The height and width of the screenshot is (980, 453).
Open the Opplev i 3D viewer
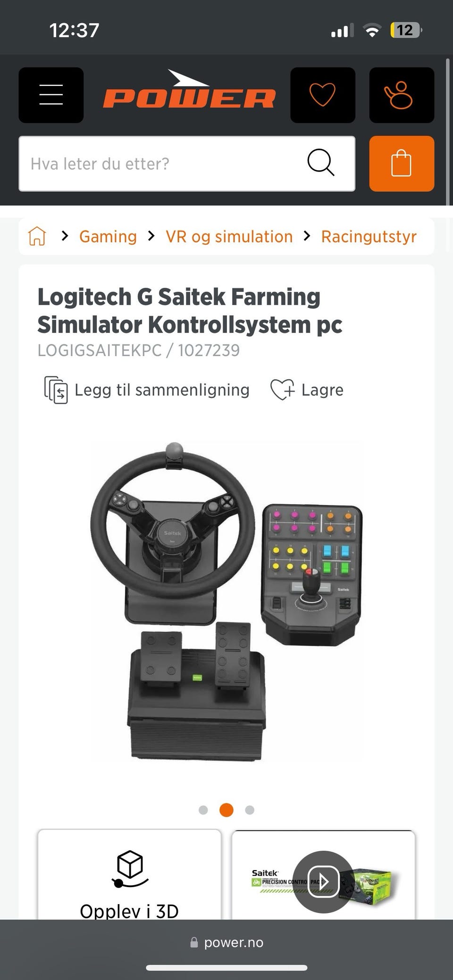(x=129, y=875)
